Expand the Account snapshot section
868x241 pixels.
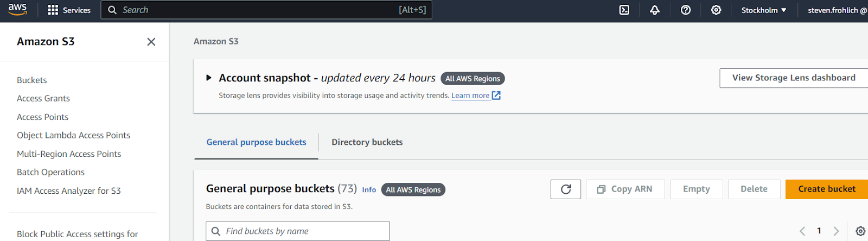209,78
